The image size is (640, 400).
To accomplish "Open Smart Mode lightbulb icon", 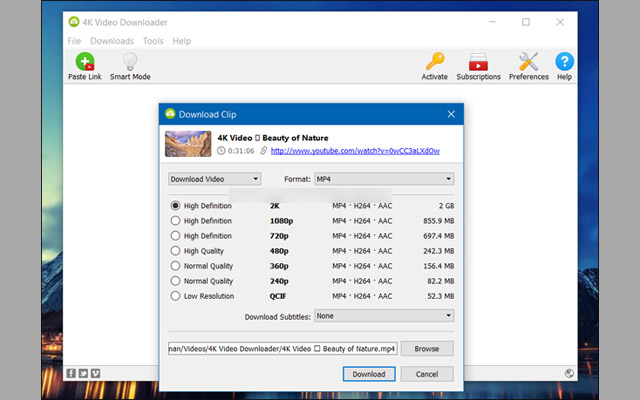I will [130, 62].
